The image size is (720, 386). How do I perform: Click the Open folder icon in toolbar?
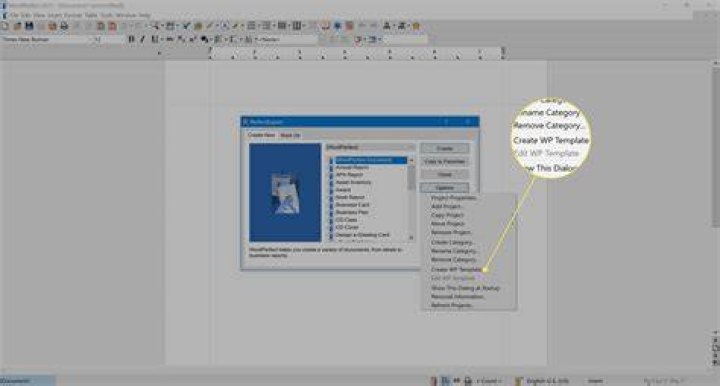pos(17,26)
